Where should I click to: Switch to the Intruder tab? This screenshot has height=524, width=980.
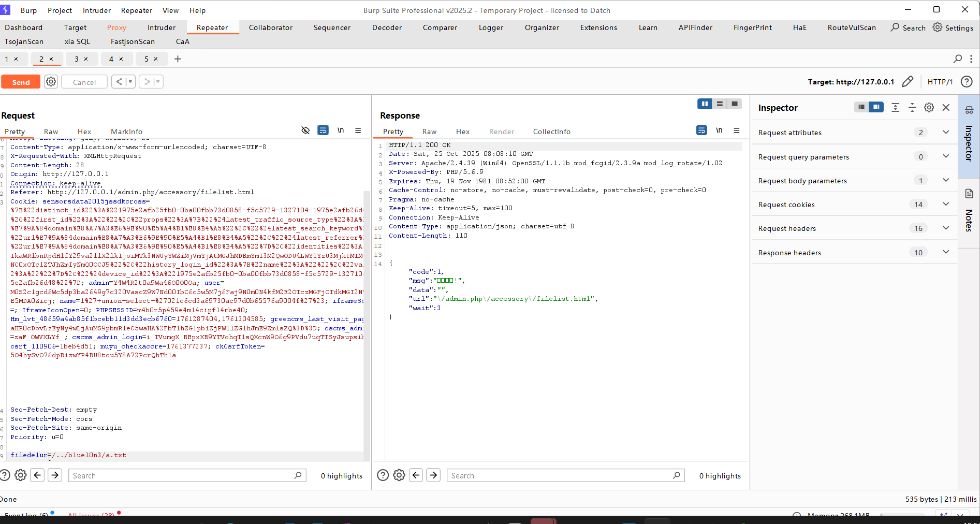[x=162, y=27]
